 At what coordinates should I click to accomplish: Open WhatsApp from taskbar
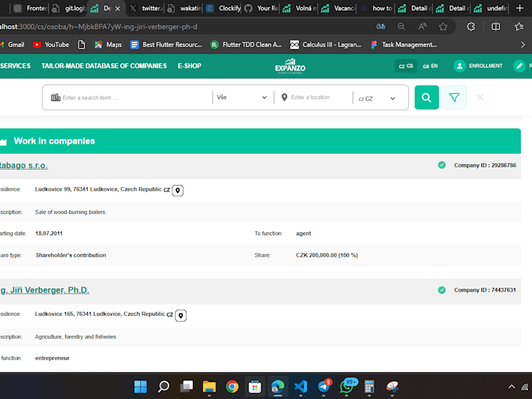tap(347, 386)
